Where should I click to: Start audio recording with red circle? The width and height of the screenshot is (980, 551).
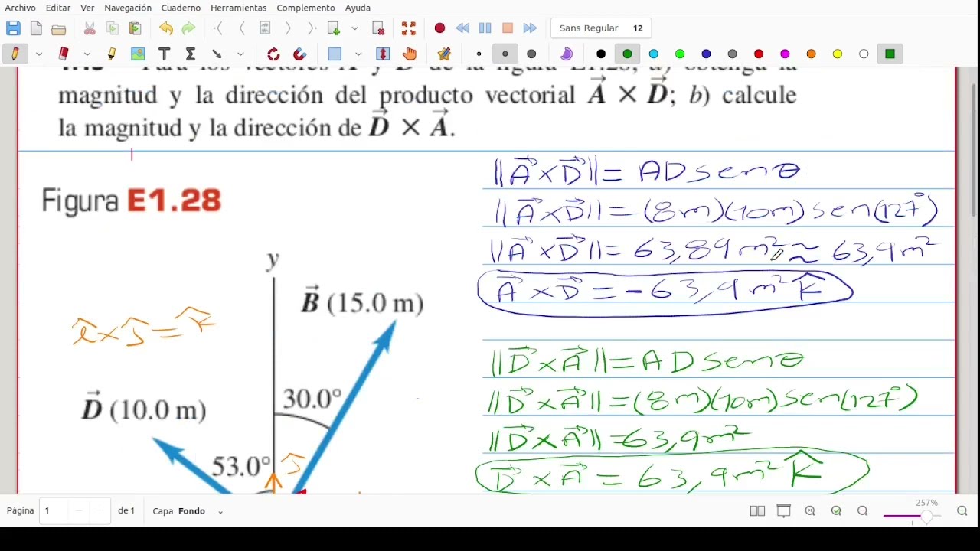439,28
